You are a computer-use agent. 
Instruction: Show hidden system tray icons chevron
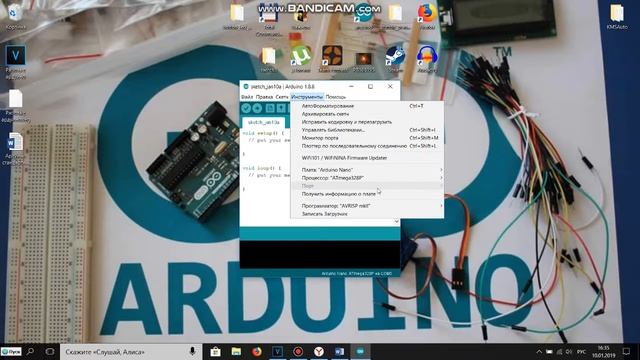(x=539, y=351)
